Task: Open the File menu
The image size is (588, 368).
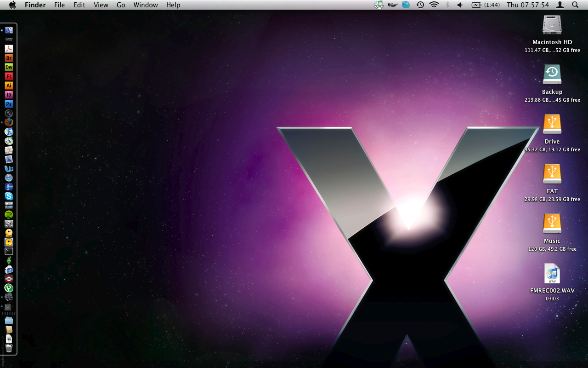Action: pyautogui.click(x=59, y=5)
